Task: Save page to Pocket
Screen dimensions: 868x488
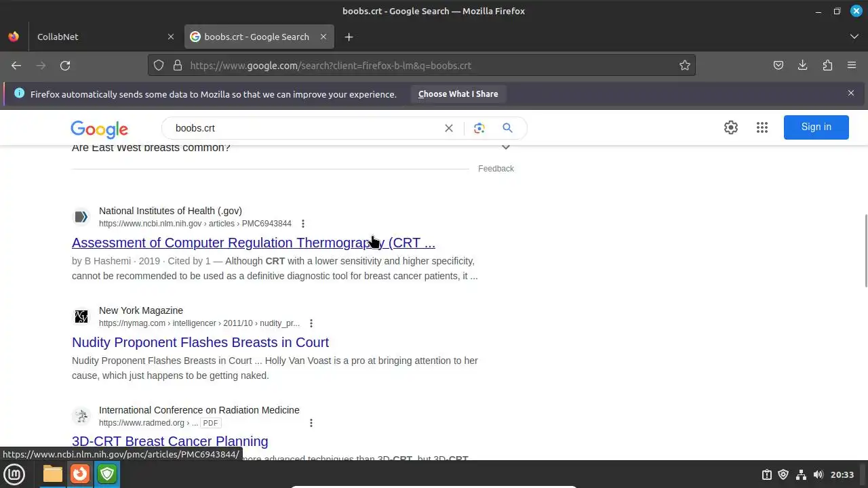Action: (x=778, y=65)
